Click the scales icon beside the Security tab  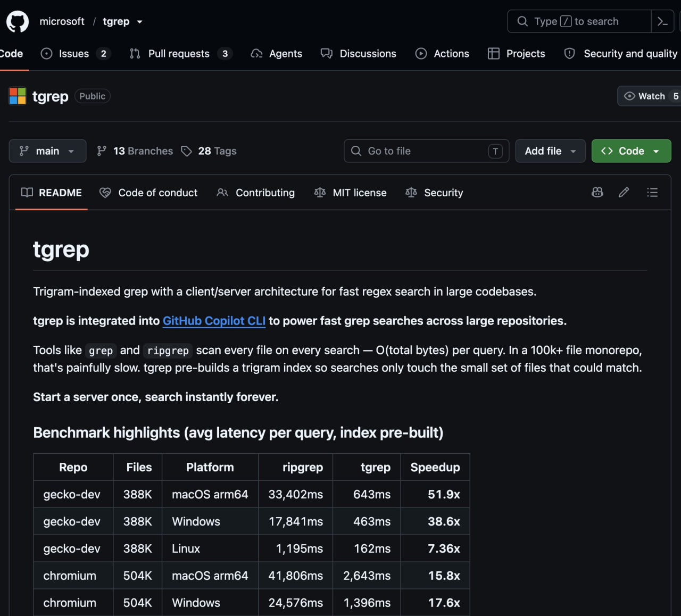click(411, 193)
